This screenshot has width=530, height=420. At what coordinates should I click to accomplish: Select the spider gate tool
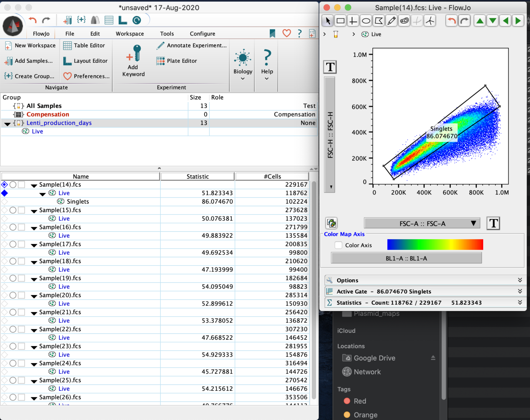(430, 21)
